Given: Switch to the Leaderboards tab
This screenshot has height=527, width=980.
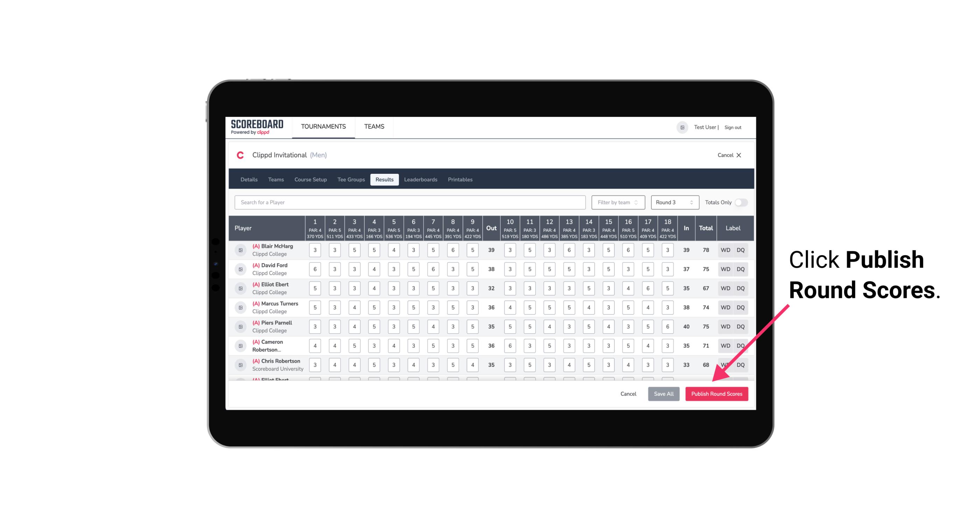Looking at the screenshot, I should point(421,180).
